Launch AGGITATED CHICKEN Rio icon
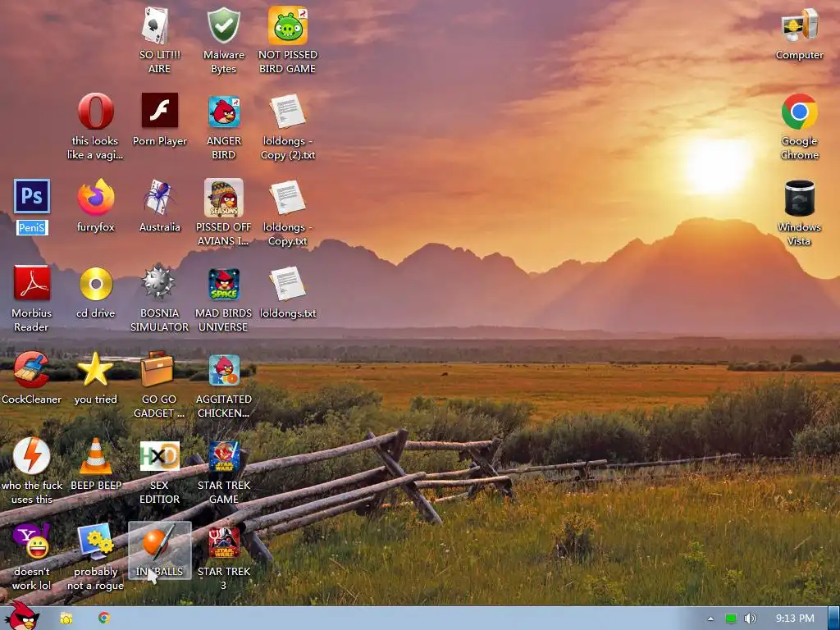This screenshot has height=630, width=840. [x=224, y=370]
